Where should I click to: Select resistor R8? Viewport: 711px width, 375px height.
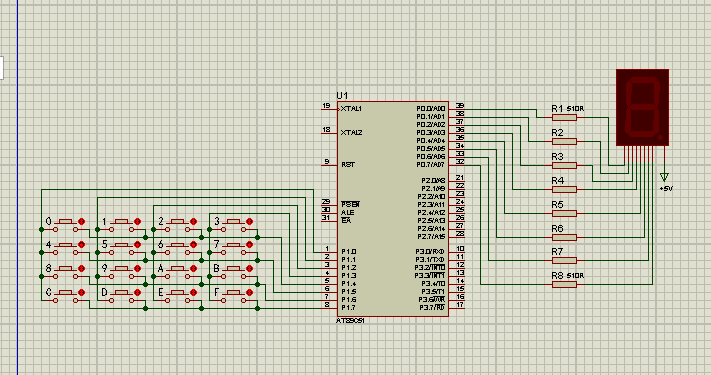pyautogui.click(x=565, y=284)
